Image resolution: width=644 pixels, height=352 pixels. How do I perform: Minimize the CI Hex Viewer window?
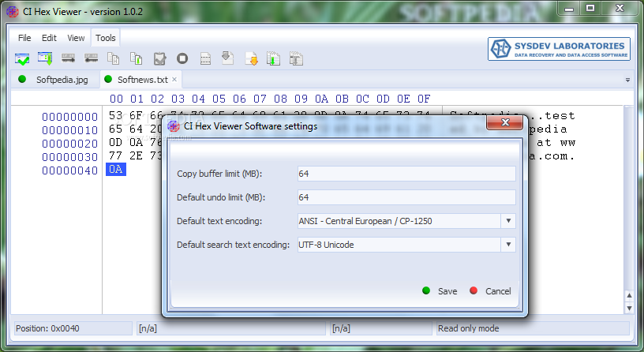[569, 9]
